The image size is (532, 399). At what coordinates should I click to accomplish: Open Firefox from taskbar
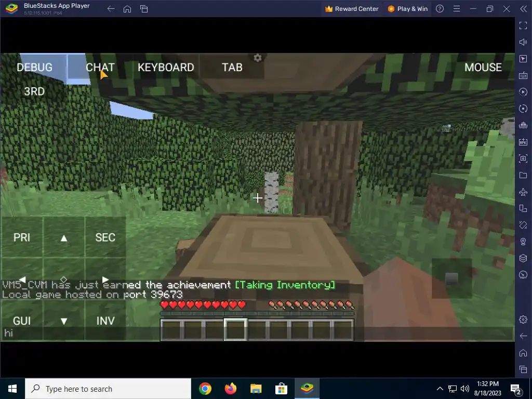coord(231,389)
